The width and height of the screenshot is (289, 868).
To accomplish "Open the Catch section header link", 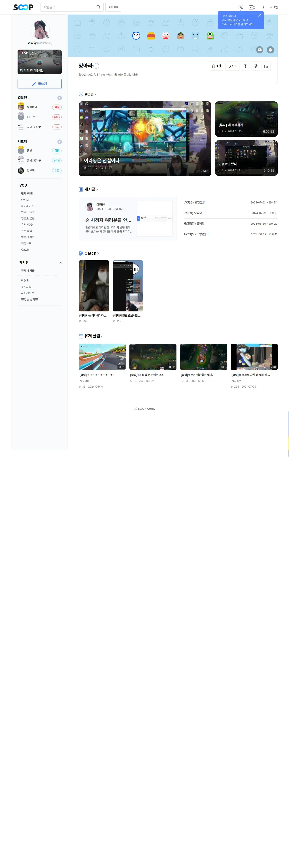I will [x=89, y=253].
